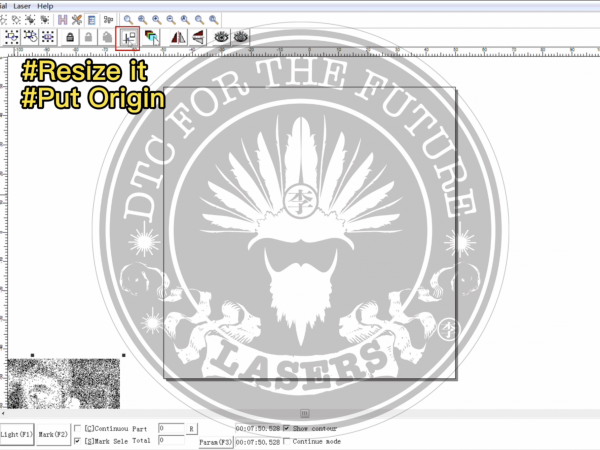The height and width of the screenshot is (450, 600).
Task: Click the zoom out (−) magnifier
Action: pyautogui.click(x=171, y=20)
